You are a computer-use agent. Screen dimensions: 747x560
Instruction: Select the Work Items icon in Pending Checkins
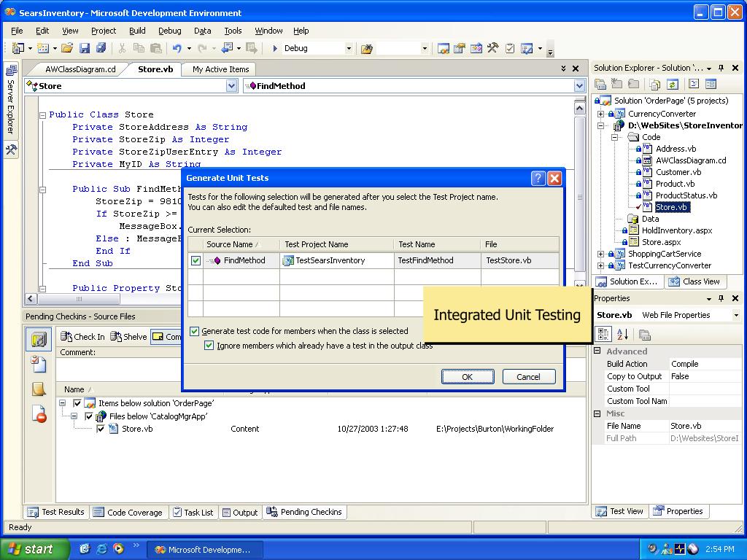click(x=39, y=365)
